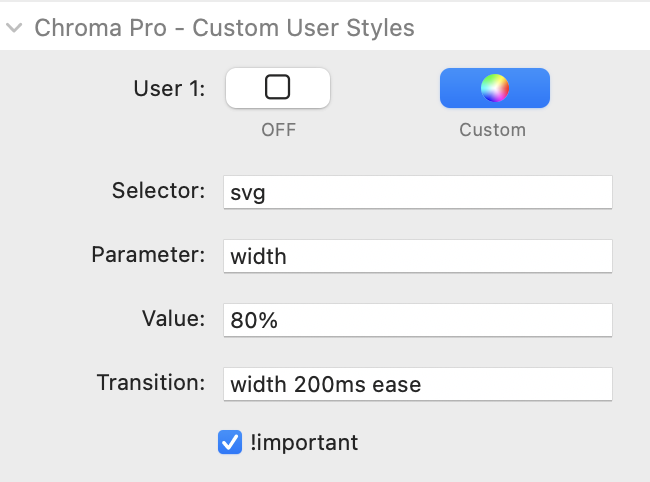Click the !important label text

[304, 443]
